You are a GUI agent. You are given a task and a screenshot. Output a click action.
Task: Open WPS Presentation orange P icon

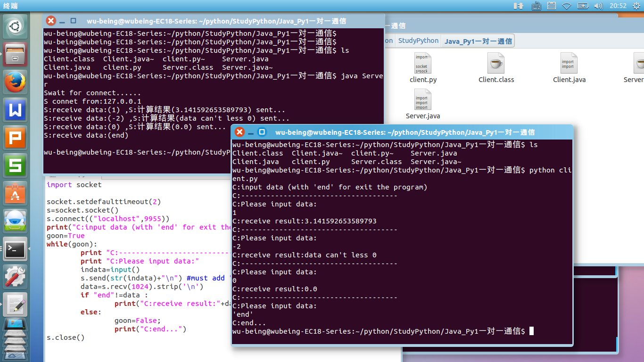coord(15,138)
